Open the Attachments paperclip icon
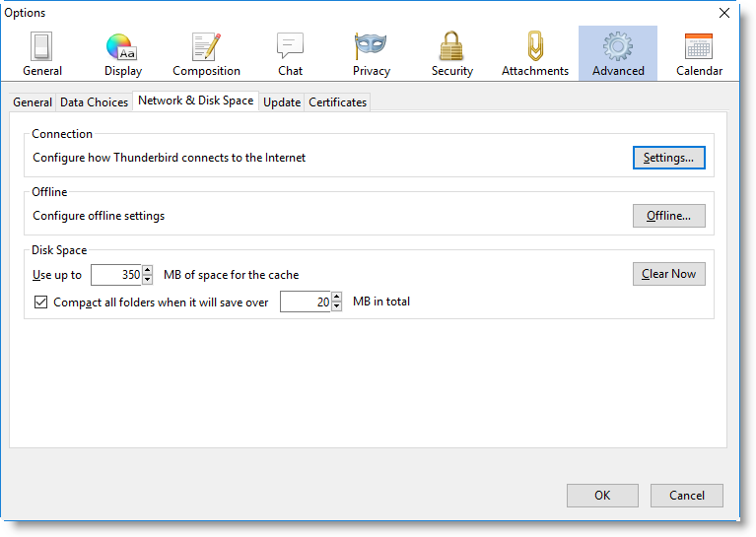This screenshot has height=537, width=756. 534,47
